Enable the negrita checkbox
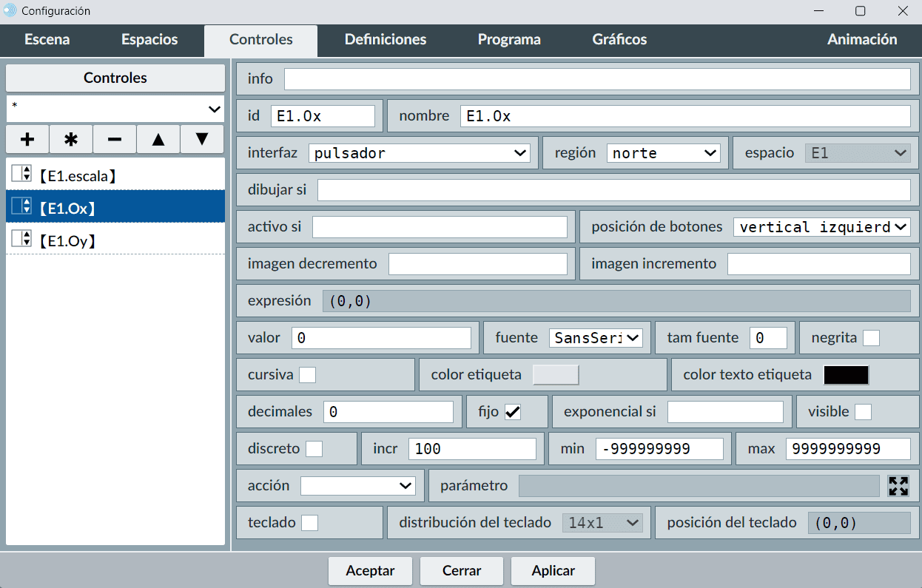This screenshot has width=922, height=588. coord(871,338)
